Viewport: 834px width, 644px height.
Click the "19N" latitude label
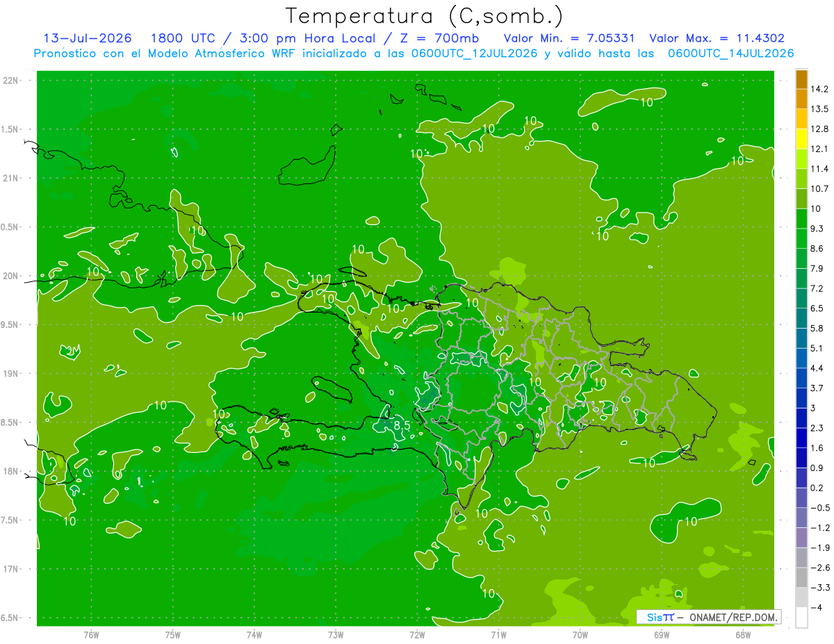pos(10,374)
